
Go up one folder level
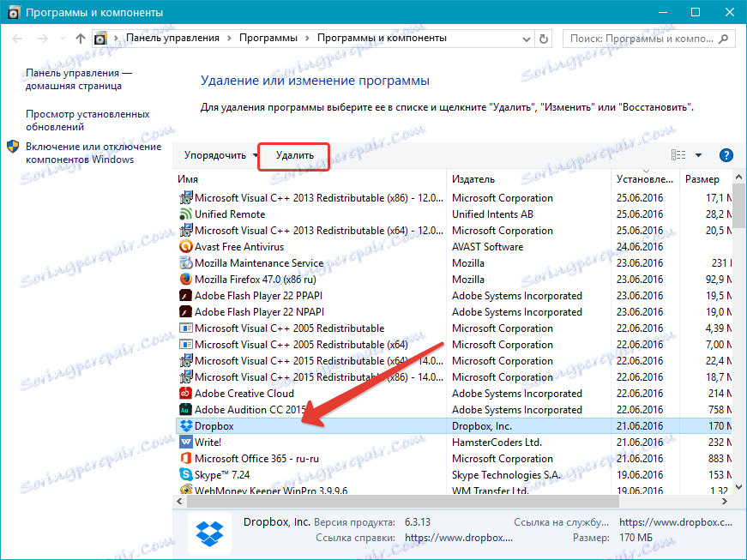pyautogui.click(x=81, y=39)
